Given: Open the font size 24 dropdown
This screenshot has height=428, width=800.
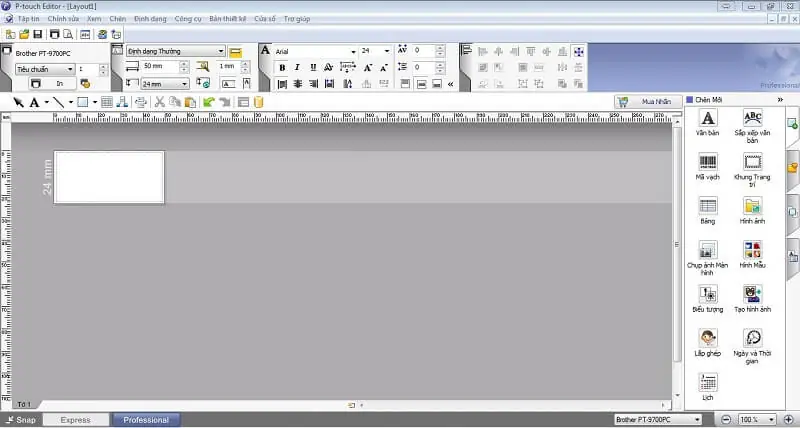Looking at the screenshot, I should pyautogui.click(x=386, y=52).
